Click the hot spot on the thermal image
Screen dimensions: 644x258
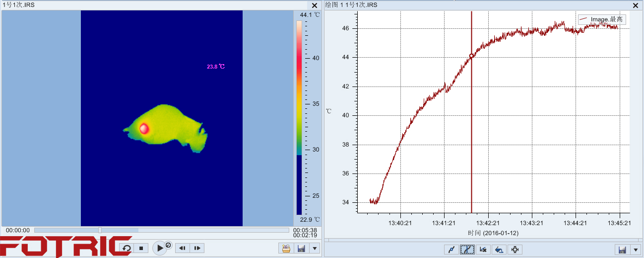[144, 129]
